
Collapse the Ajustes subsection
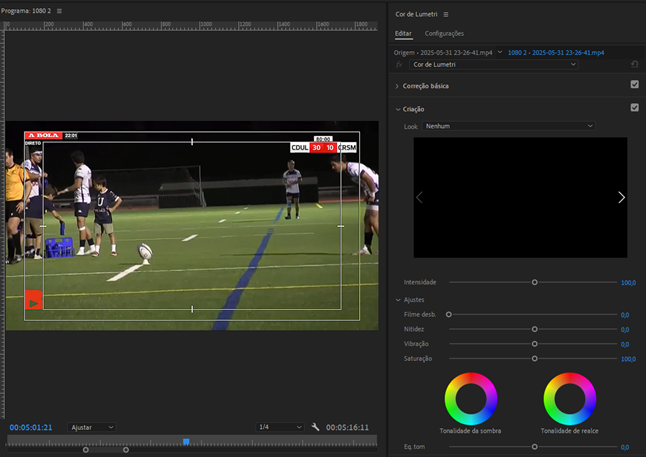click(x=397, y=299)
